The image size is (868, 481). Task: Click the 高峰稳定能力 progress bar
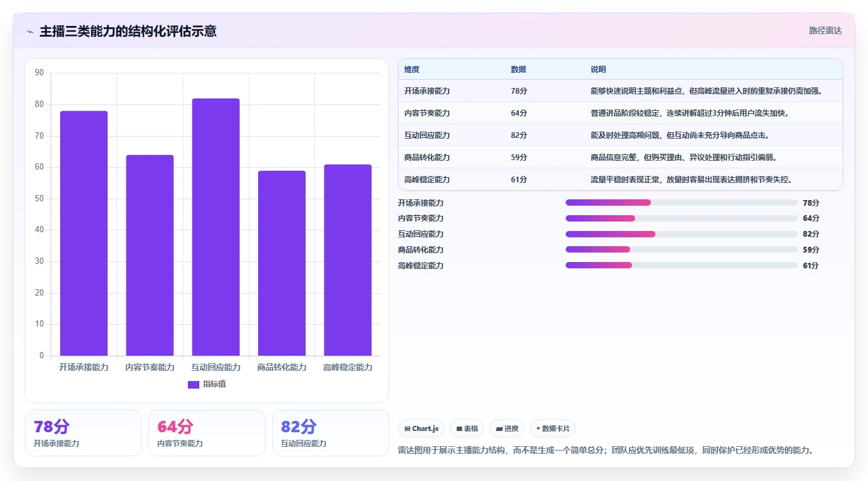click(x=681, y=266)
